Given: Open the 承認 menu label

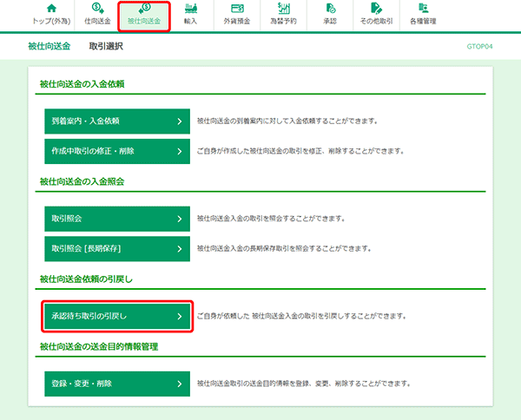Looking at the screenshot, I should tap(330, 21).
